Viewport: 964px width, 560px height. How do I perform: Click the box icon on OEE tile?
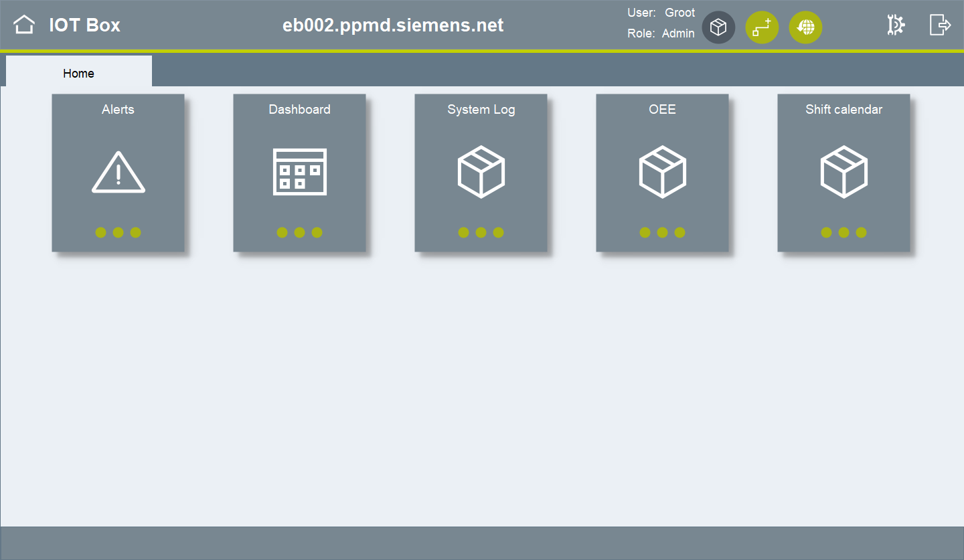(662, 172)
